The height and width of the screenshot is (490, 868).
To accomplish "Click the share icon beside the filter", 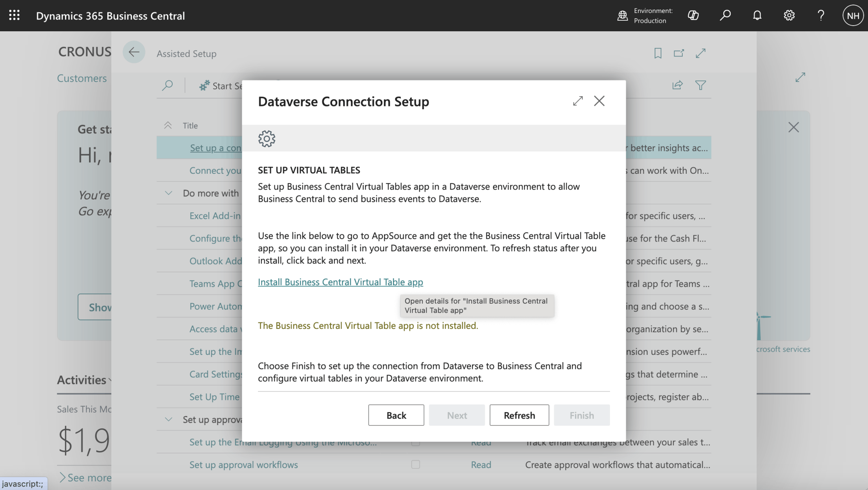I will (x=677, y=85).
